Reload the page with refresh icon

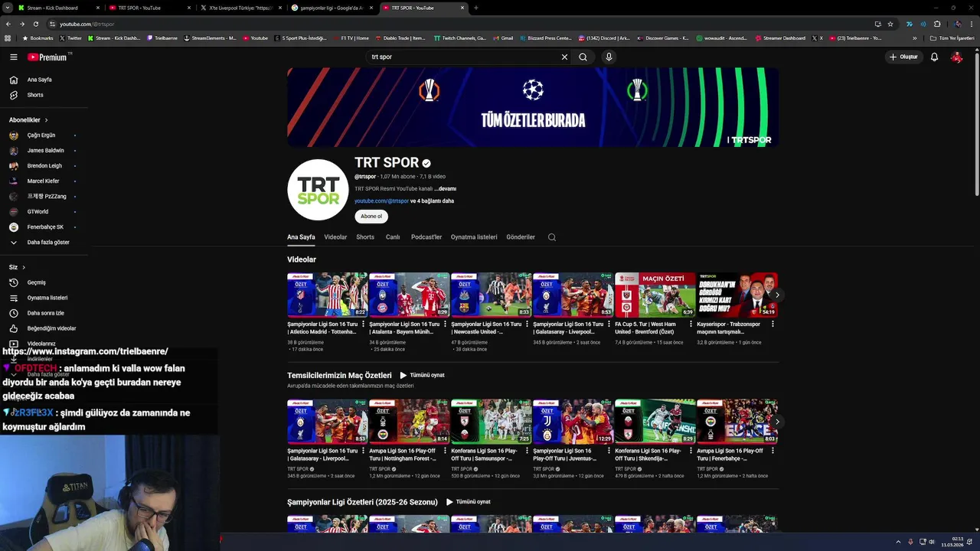point(36,24)
